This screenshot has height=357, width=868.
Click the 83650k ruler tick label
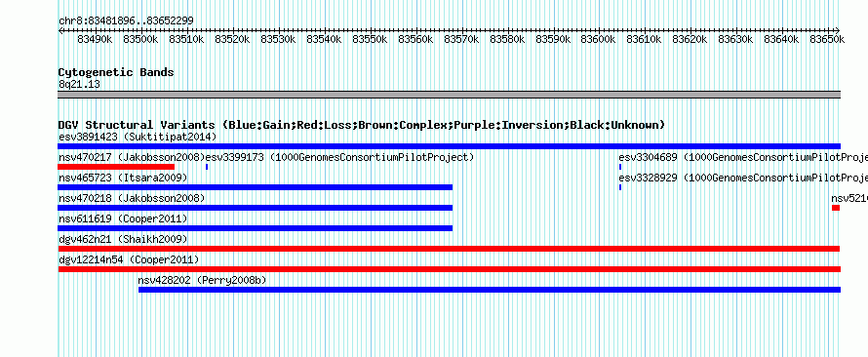point(828,39)
